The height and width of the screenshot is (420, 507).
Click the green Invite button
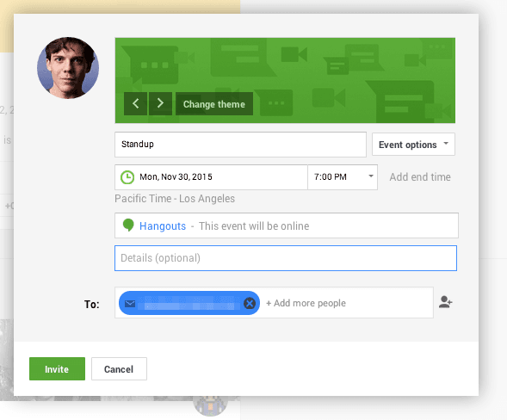57,369
